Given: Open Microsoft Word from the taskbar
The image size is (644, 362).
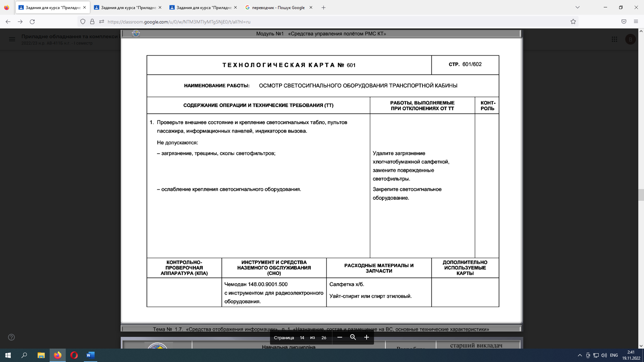Looking at the screenshot, I should click(91, 355).
